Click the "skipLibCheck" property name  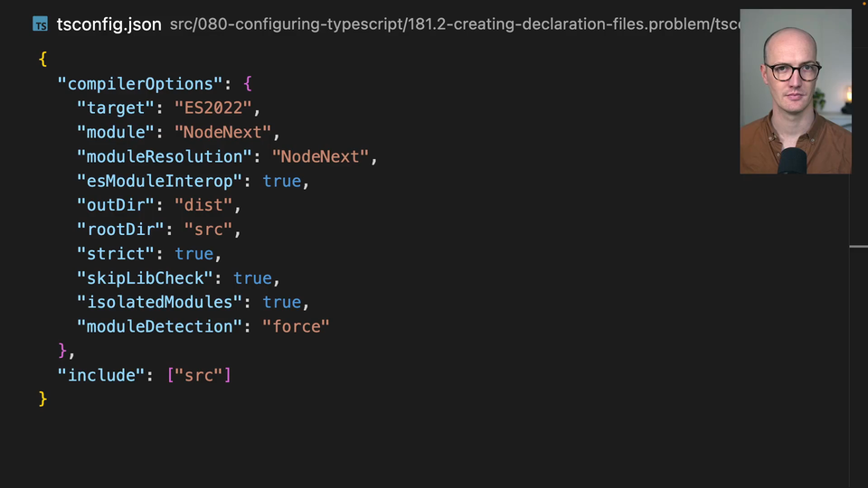(145, 277)
